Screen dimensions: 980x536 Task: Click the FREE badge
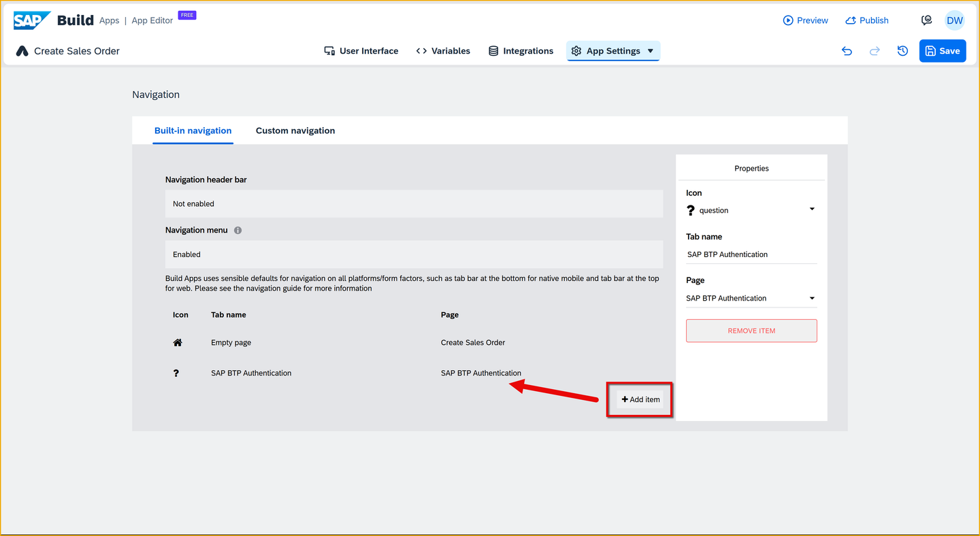click(187, 15)
